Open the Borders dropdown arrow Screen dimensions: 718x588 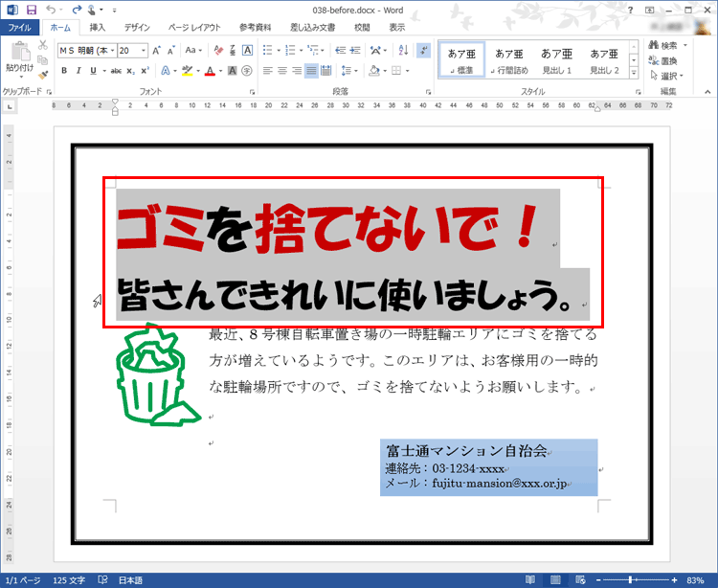tap(407, 71)
